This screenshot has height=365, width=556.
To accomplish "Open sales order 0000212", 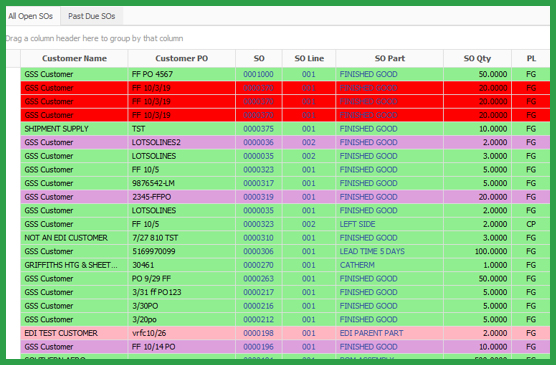I will pyautogui.click(x=258, y=320).
